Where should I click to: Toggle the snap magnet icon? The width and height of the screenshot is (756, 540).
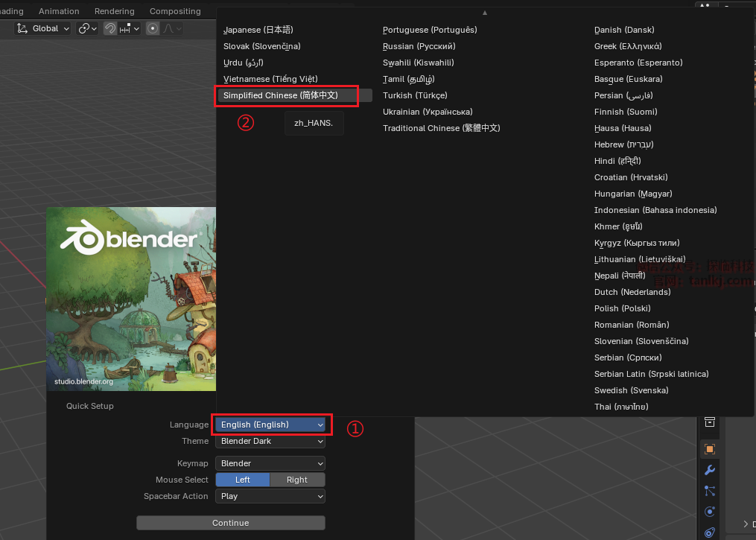point(110,28)
